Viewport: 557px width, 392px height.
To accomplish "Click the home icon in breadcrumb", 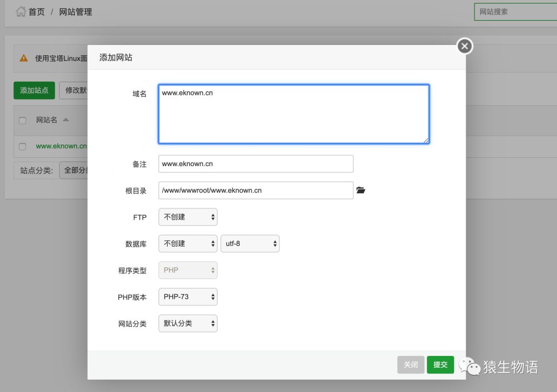I will (x=21, y=11).
